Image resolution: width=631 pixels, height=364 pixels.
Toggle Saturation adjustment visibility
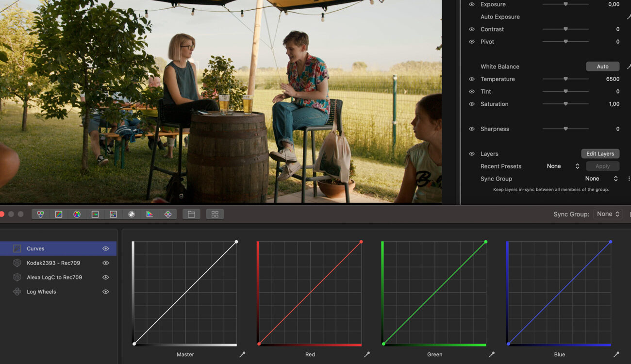click(x=472, y=104)
